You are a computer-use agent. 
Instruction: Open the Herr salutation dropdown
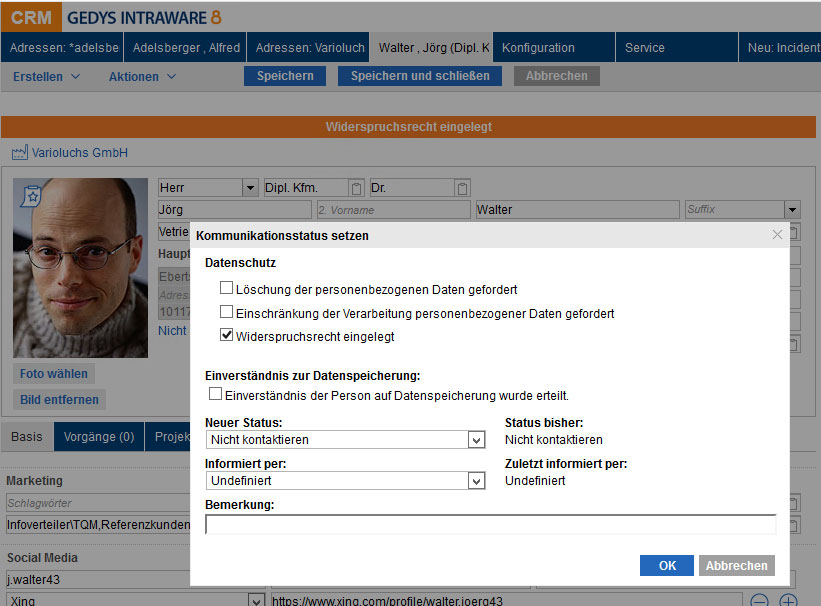(250, 188)
